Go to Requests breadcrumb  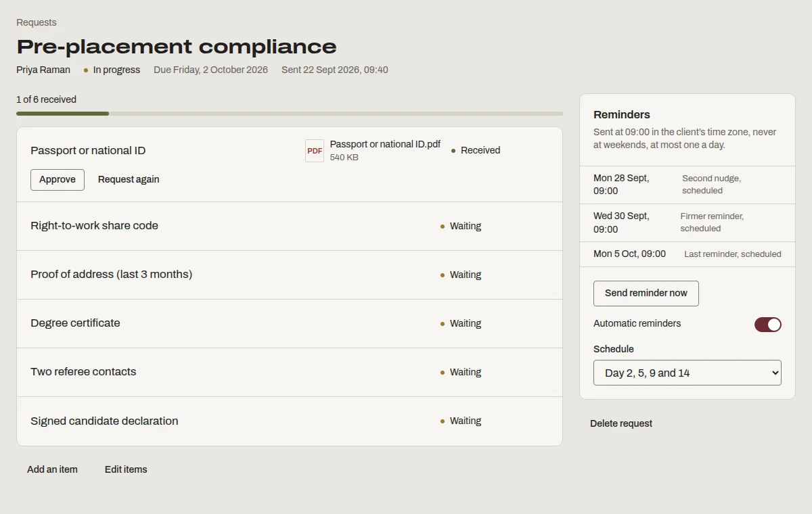(x=37, y=22)
